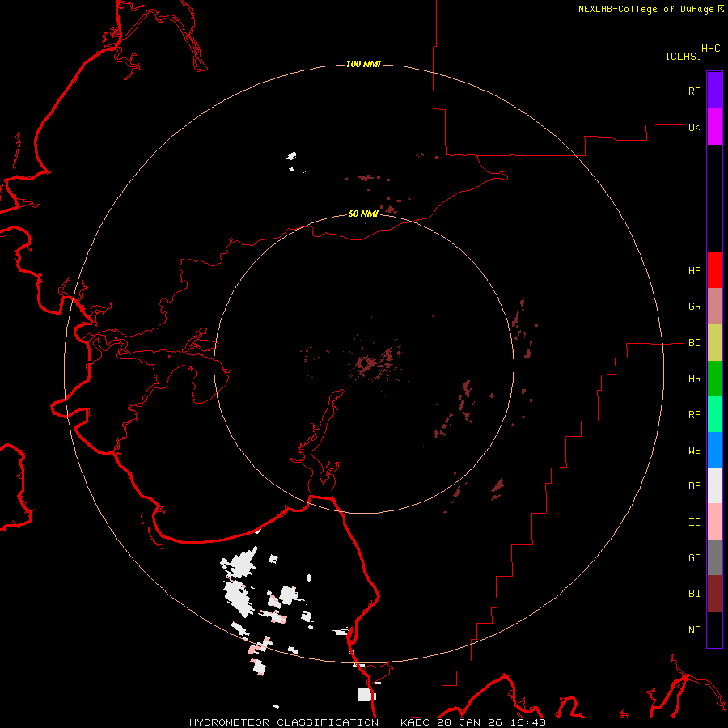Viewport: 728px width, 728px height.
Task: Click the IC legend label
Action: tap(695, 523)
